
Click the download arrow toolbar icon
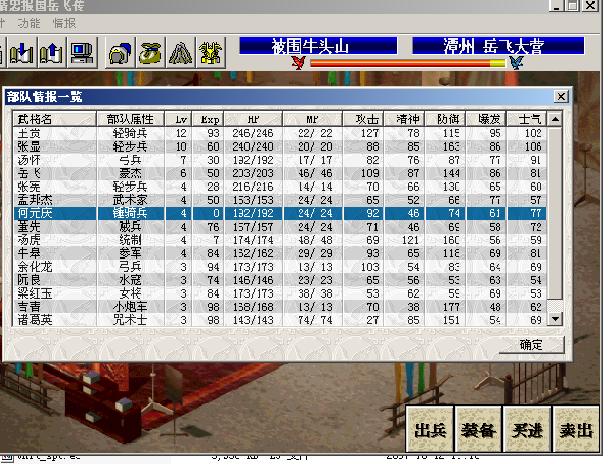point(24,51)
